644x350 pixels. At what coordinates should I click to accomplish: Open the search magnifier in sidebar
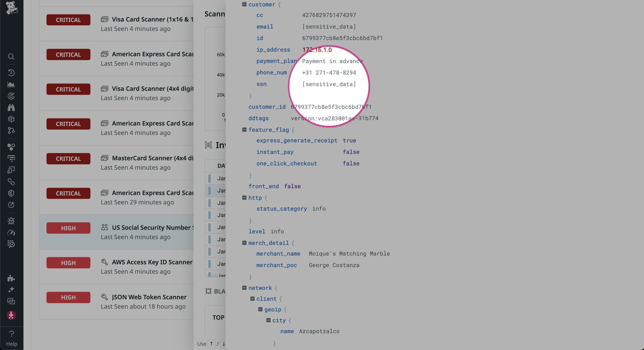pyautogui.click(x=11, y=57)
